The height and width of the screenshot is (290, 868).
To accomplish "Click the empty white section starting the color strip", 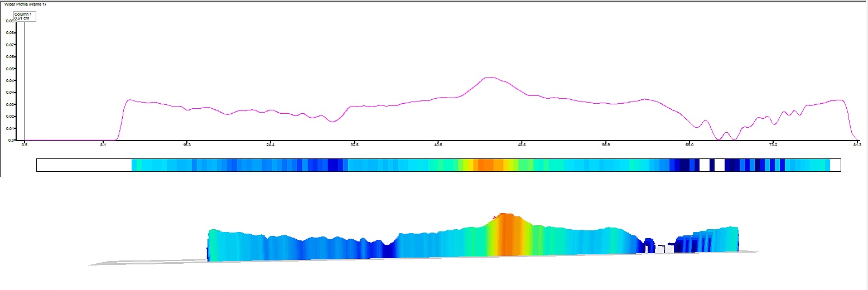I will 84,165.
